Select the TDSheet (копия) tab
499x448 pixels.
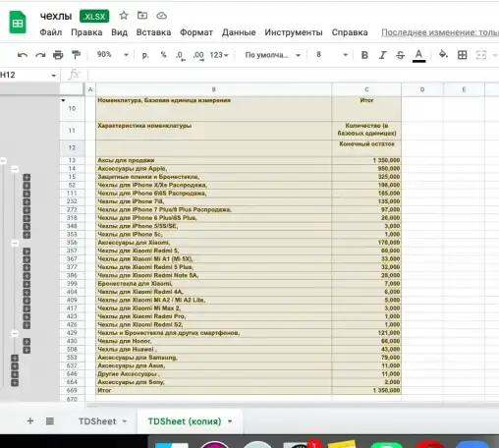pos(185,421)
